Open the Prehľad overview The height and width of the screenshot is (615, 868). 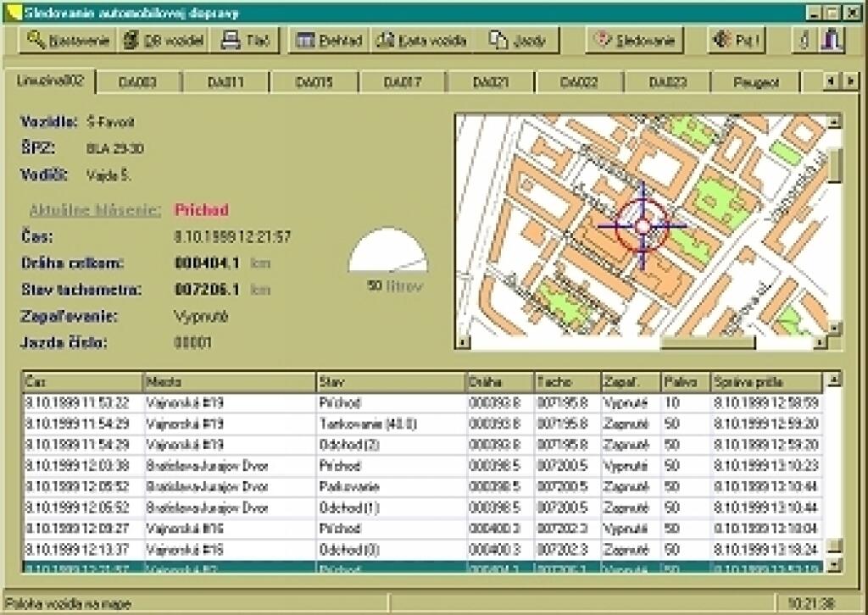329,41
